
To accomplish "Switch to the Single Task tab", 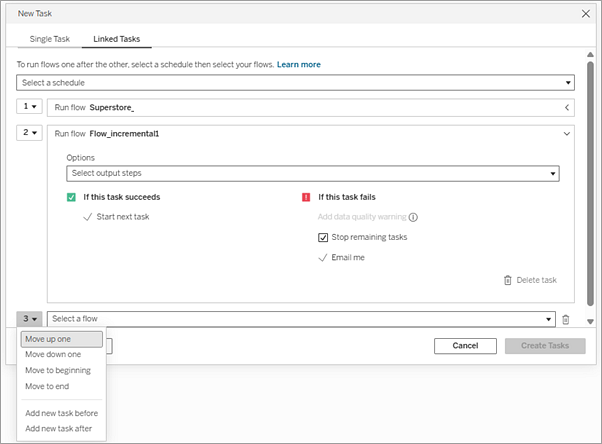I will pos(50,39).
